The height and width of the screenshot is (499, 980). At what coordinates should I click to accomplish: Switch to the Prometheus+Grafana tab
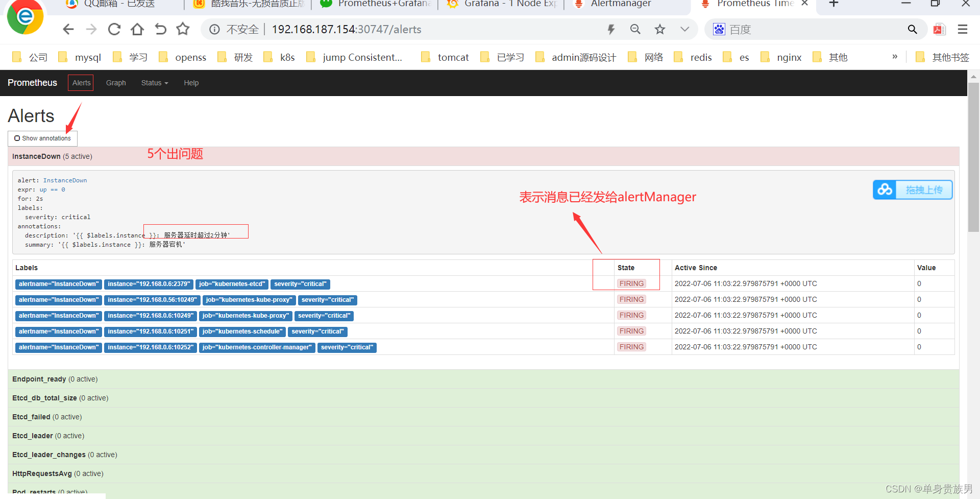coord(376,4)
